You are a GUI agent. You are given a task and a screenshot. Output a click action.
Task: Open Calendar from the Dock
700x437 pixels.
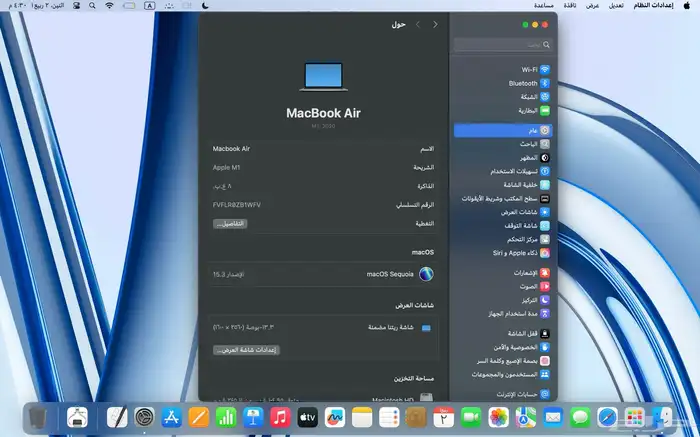(444, 418)
